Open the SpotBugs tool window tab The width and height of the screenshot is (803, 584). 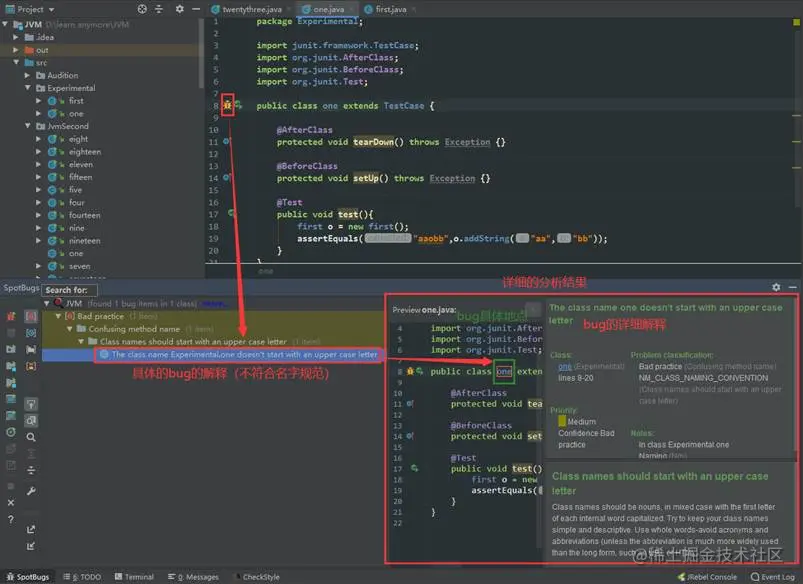tap(28, 577)
